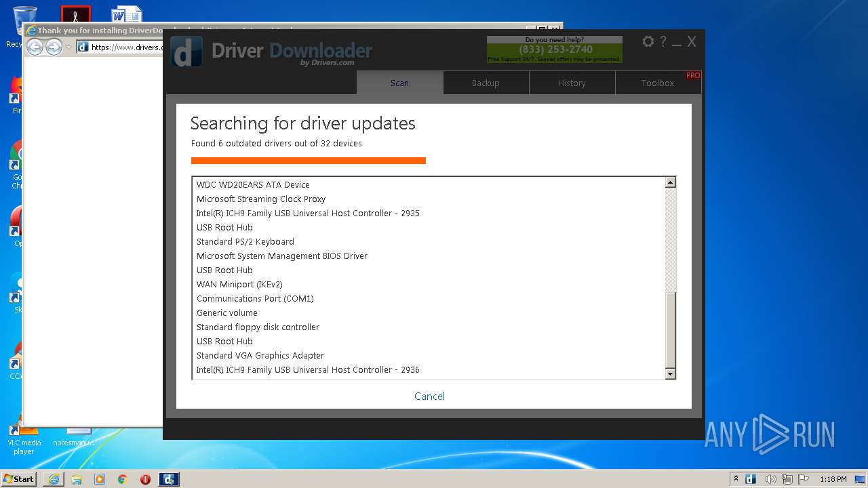This screenshot has height=488, width=868.
Task: Open Driver Downloader settings gear
Action: coord(648,42)
